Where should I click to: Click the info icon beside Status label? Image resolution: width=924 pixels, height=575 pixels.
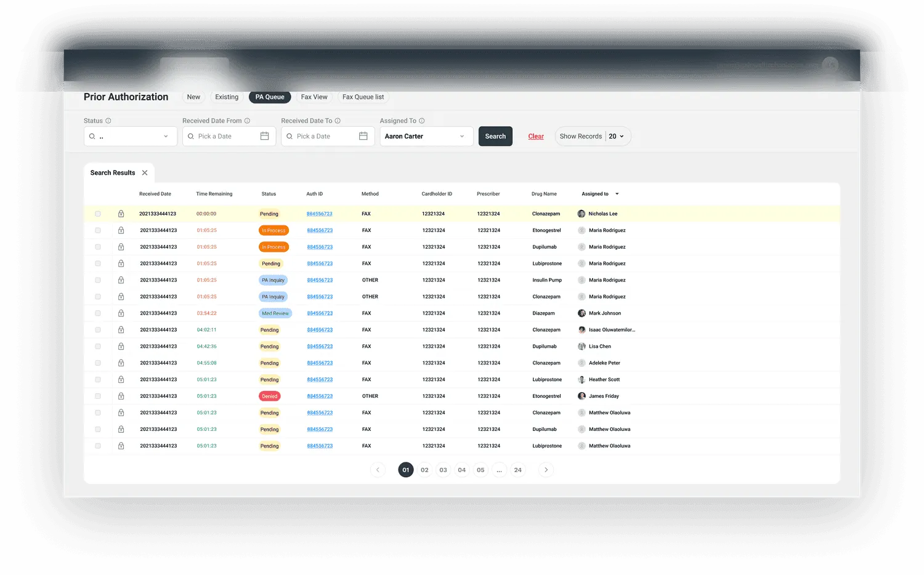click(x=108, y=121)
